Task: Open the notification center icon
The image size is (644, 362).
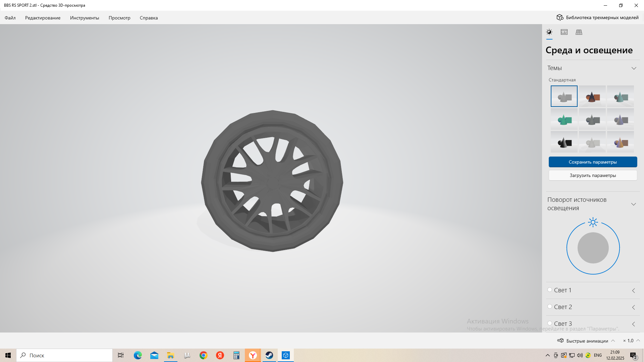Action: [x=634, y=356]
